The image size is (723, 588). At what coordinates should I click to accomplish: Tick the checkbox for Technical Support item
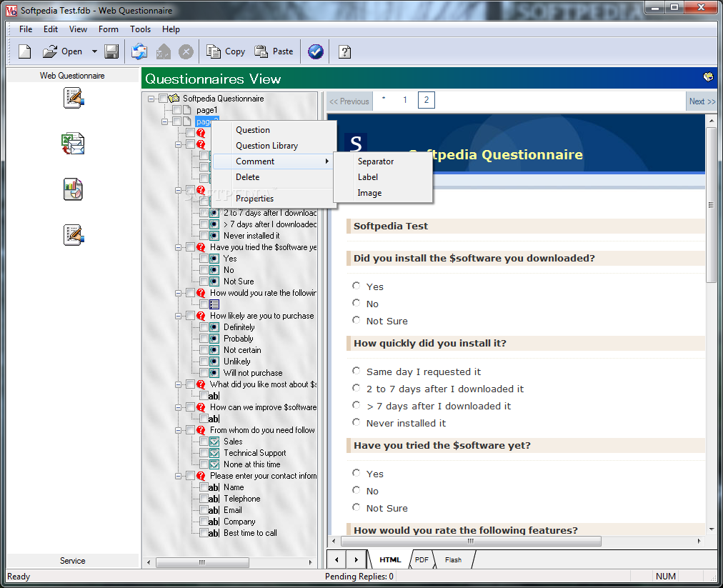pyautogui.click(x=204, y=453)
